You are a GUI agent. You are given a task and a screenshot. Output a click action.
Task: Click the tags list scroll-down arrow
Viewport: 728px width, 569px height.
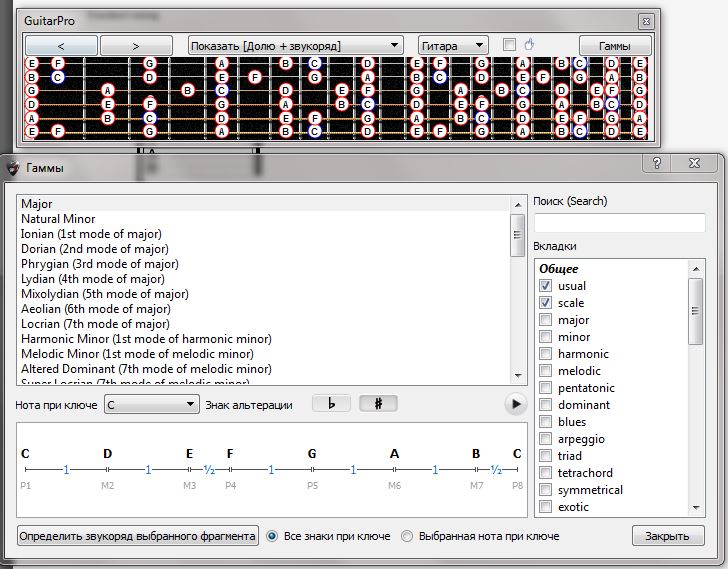click(696, 508)
